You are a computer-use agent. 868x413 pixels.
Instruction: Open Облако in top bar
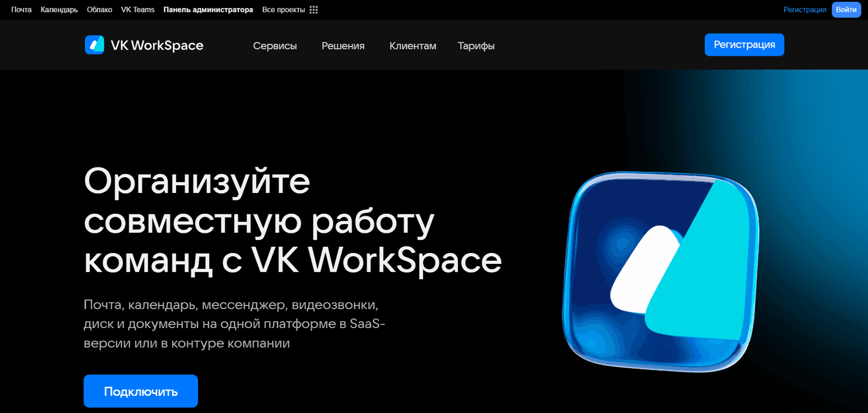pyautogui.click(x=100, y=10)
